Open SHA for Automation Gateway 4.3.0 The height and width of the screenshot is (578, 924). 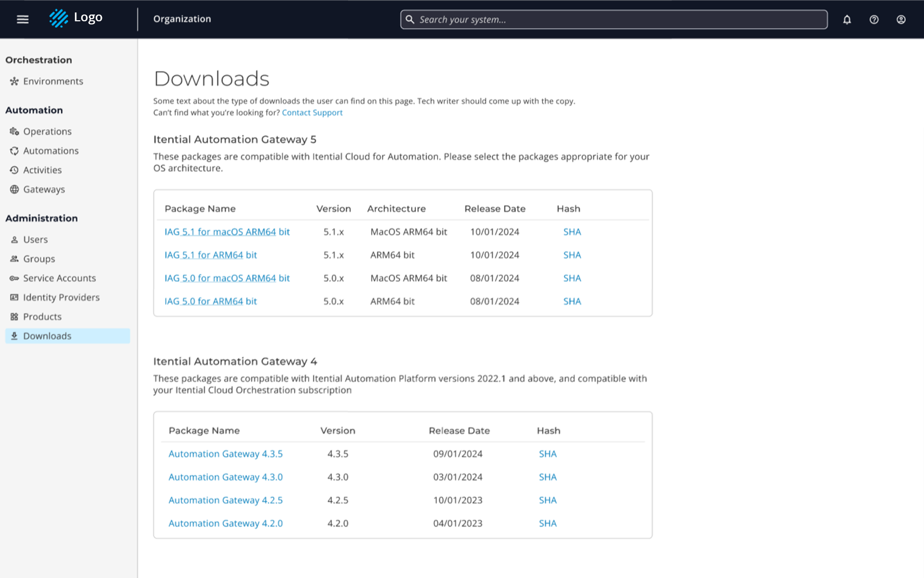coord(548,477)
